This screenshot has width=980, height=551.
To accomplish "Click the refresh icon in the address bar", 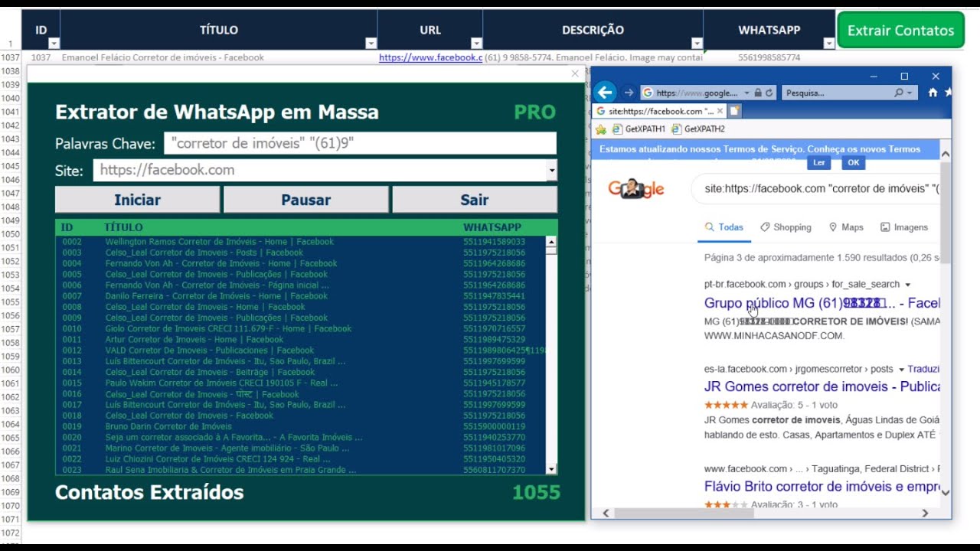I will pos(769,93).
